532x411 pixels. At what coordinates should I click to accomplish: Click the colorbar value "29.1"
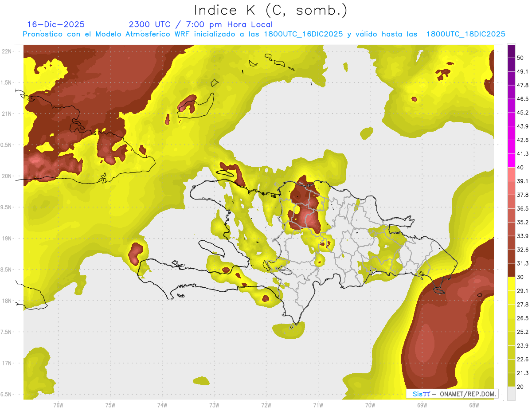(523, 291)
